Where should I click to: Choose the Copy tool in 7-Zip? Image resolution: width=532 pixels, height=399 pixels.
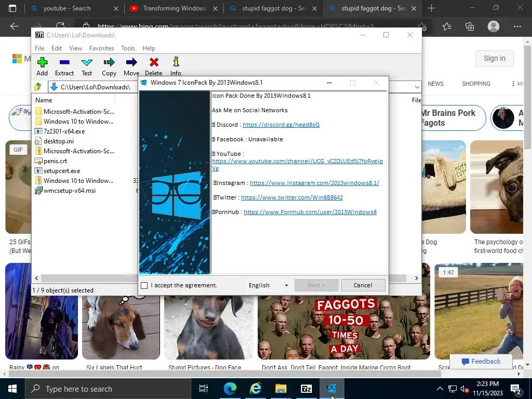point(109,66)
